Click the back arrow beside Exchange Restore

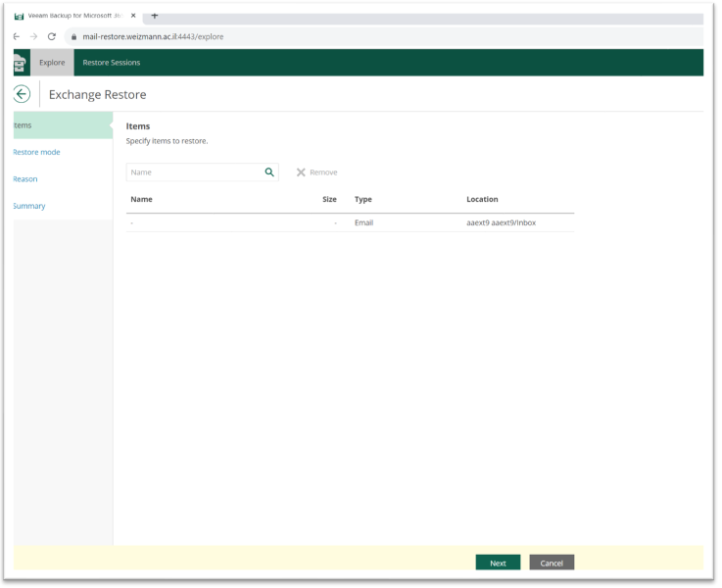(22, 94)
